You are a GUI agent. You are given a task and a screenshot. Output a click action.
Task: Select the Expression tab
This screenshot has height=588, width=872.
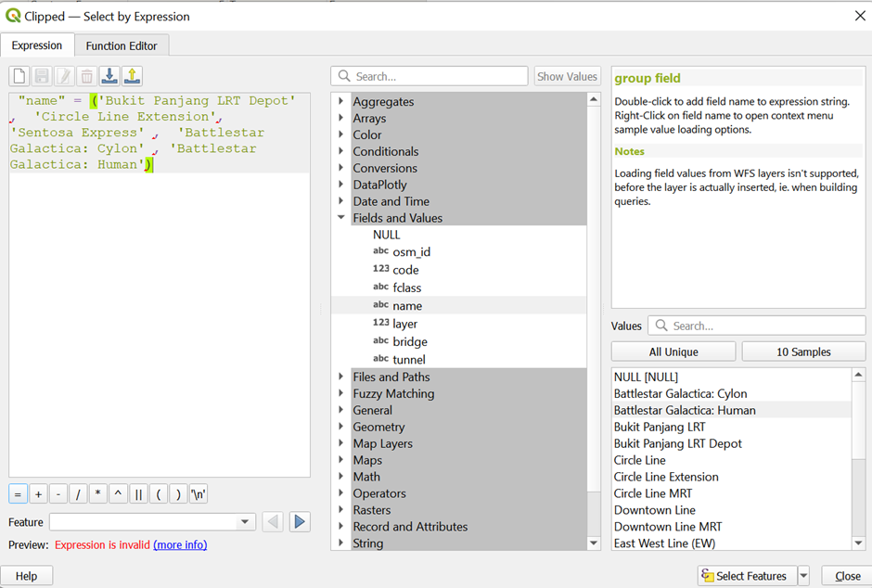(37, 45)
